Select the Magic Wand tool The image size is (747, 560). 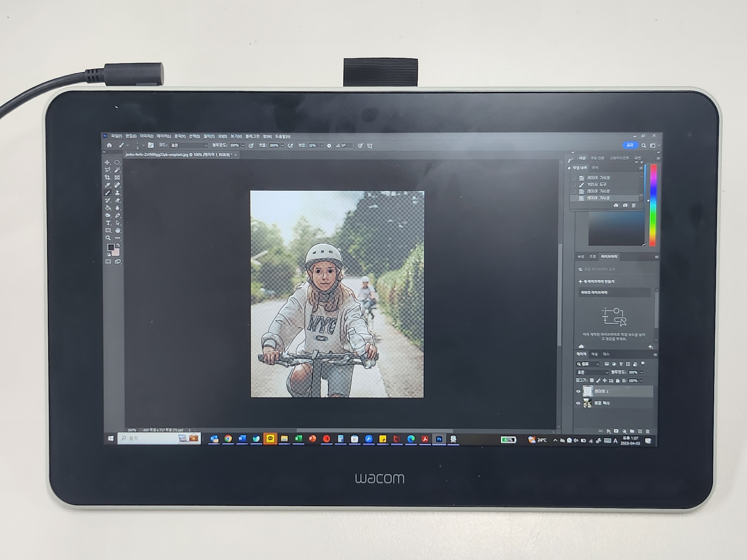pyautogui.click(x=117, y=170)
